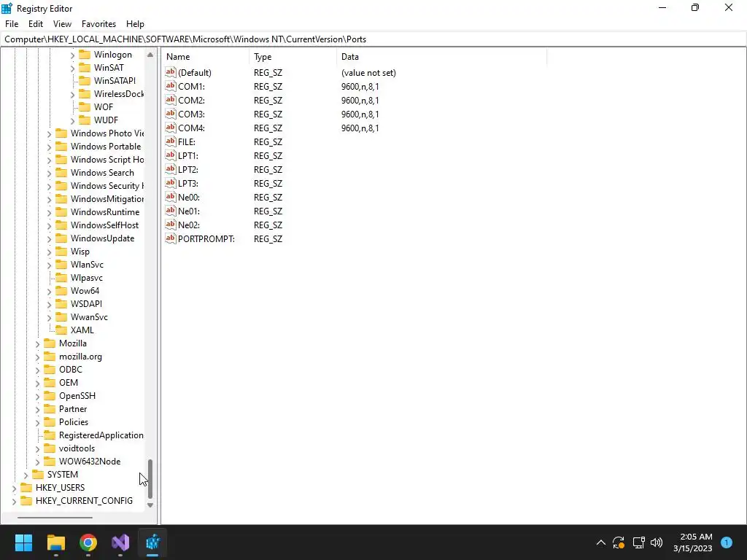
Task: Click the network display tray icon
Action: (x=638, y=542)
